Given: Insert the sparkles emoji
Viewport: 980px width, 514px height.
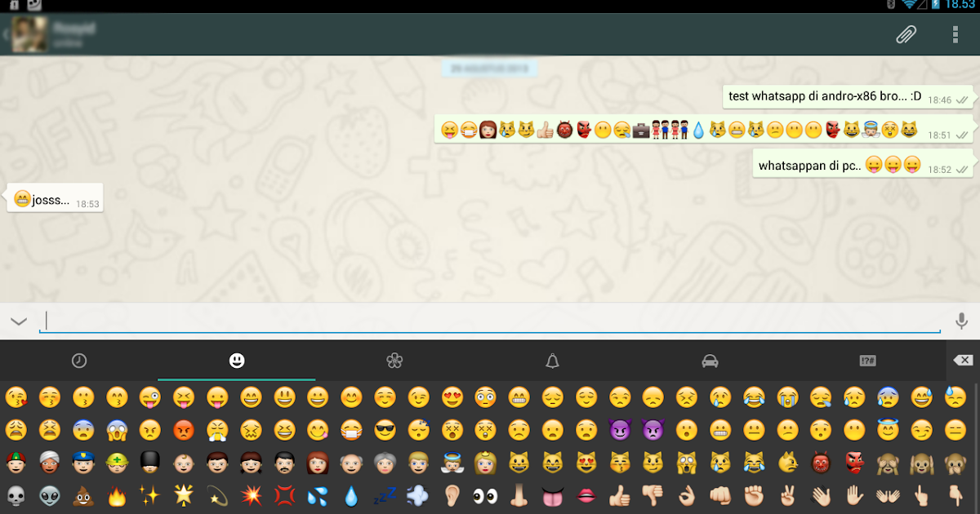Looking at the screenshot, I should coord(149,494).
